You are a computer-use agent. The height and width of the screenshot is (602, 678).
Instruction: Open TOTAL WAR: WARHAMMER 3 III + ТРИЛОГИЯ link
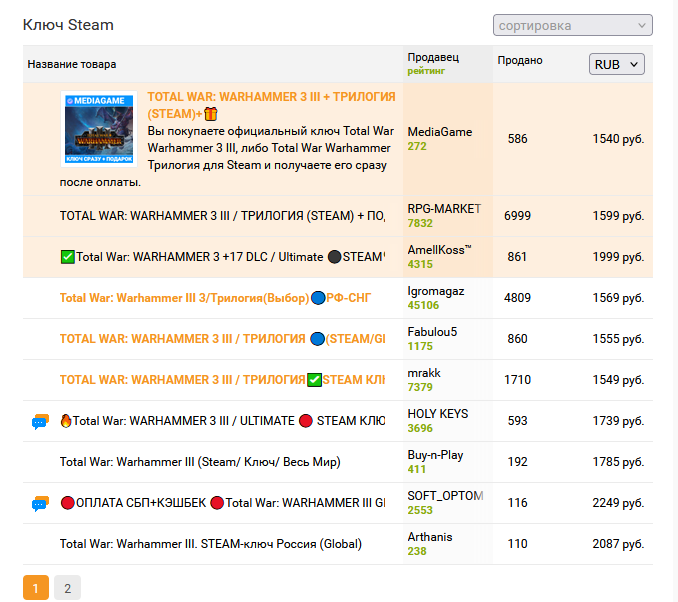[271, 105]
